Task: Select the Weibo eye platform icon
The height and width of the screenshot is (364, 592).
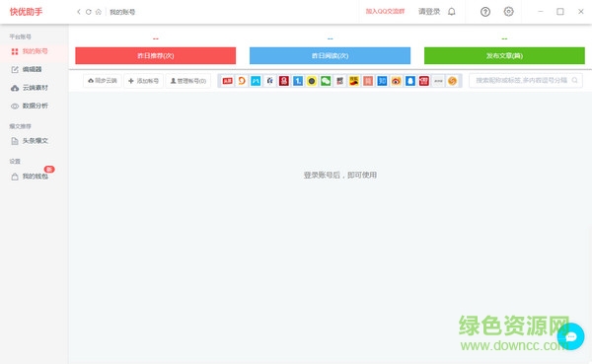Action: pyautogui.click(x=396, y=81)
